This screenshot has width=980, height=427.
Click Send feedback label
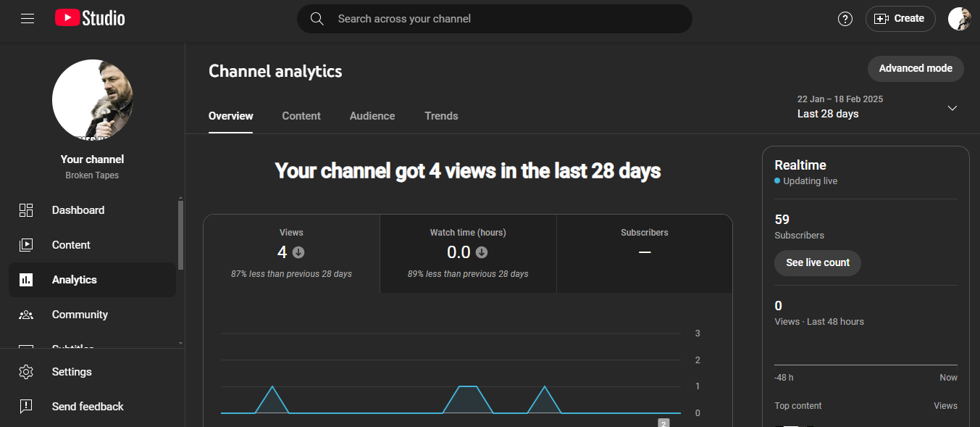[88, 407]
